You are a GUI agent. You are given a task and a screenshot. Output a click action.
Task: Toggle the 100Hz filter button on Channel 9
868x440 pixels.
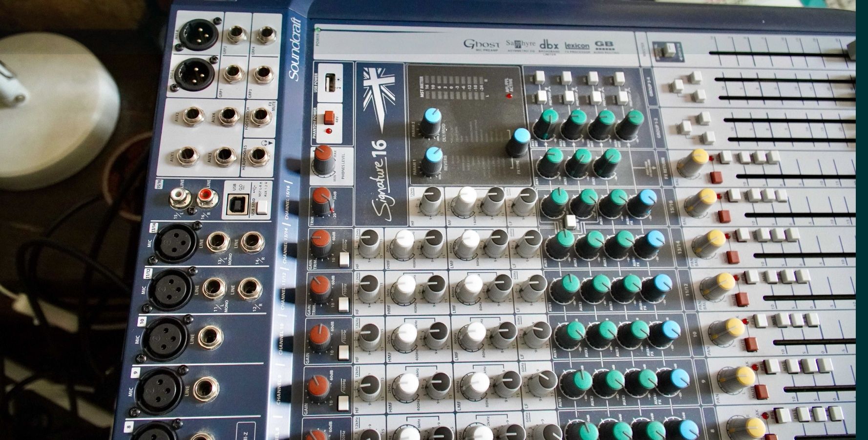(x=343, y=403)
